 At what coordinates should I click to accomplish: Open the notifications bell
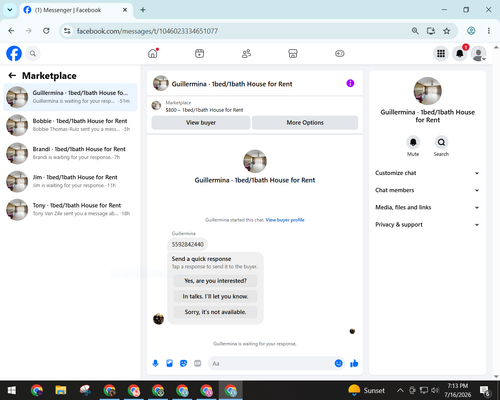[x=460, y=53]
